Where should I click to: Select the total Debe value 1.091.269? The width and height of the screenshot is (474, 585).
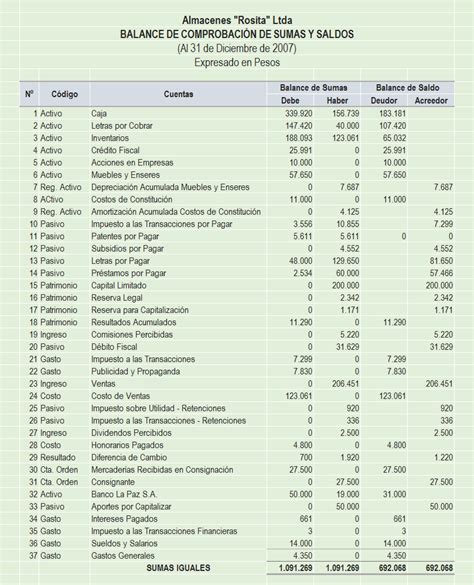[296, 569]
